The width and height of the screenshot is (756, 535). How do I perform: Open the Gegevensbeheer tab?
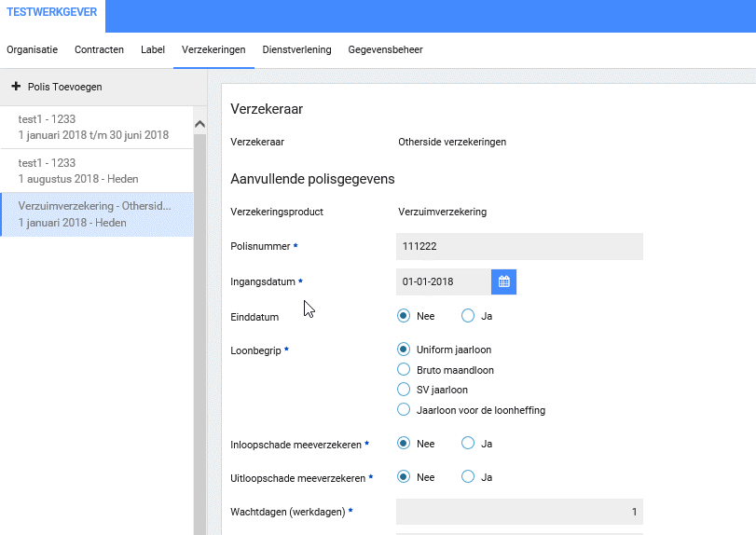[385, 49]
